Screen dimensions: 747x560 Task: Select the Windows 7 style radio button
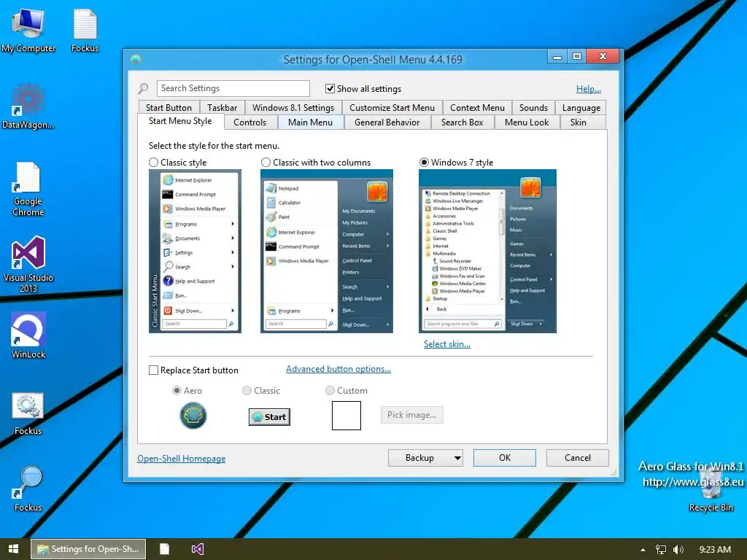coord(424,163)
